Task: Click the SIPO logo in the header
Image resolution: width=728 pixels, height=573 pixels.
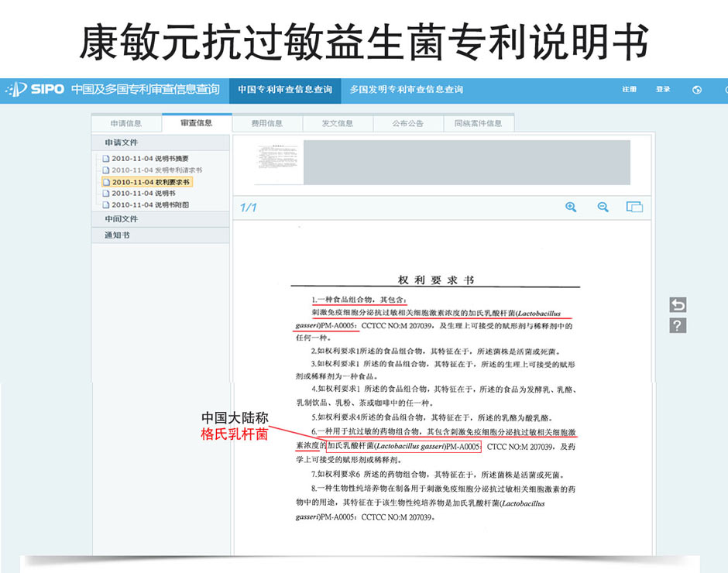Action: click(35, 89)
